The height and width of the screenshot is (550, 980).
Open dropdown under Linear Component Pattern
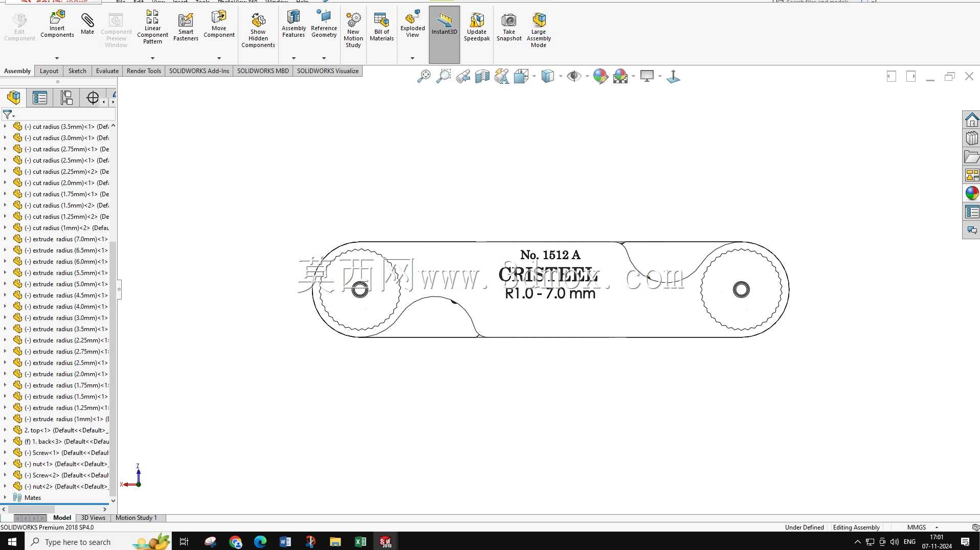(152, 58)
